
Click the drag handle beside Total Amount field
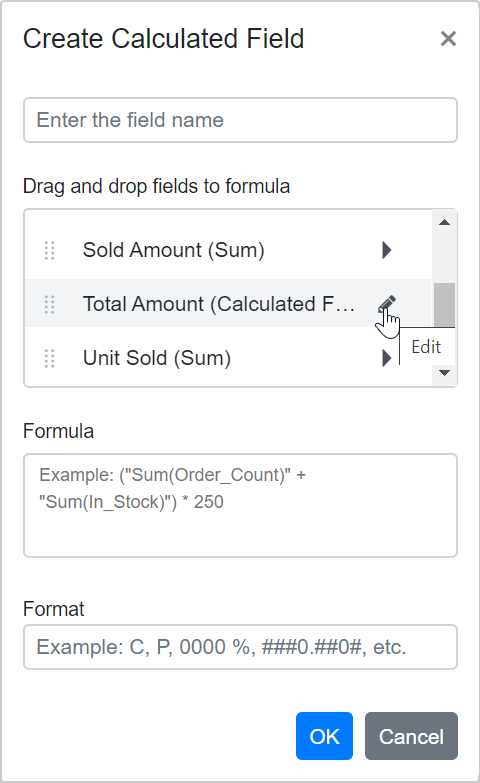pyautogui.click(x=49, y=304)
